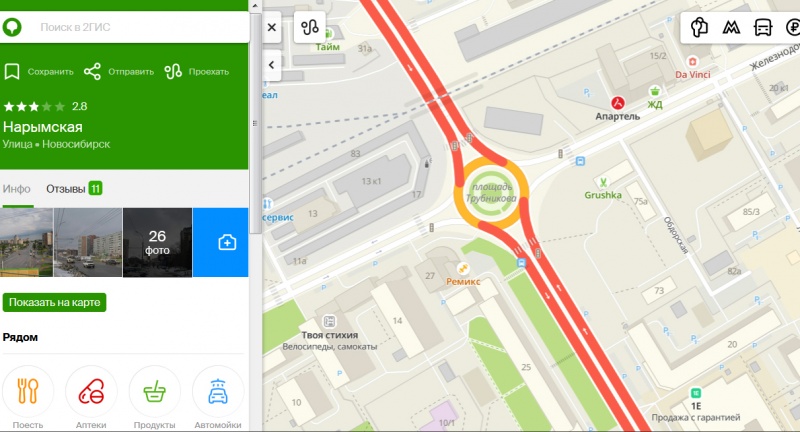
Task: Show public transport with the bus icon
Action: pyautogui.click(x=763, y=27)
